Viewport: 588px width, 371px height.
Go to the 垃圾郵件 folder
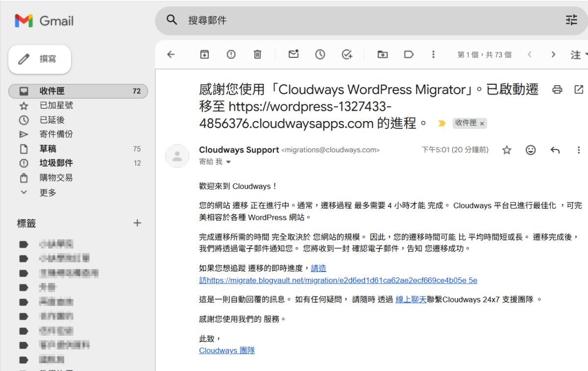point(56,163)
